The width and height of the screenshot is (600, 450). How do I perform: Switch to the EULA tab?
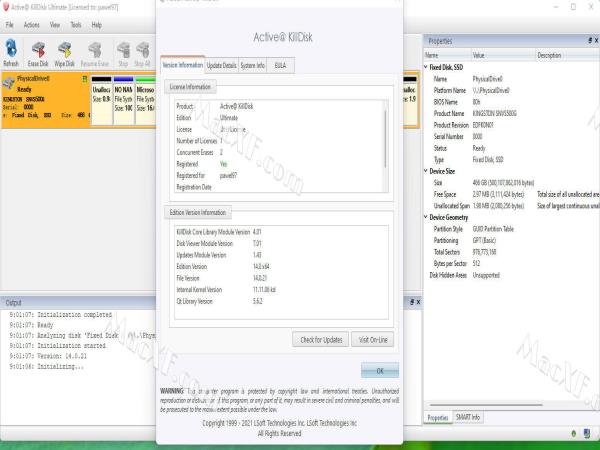pyautogui.click(x=280, y=65)
